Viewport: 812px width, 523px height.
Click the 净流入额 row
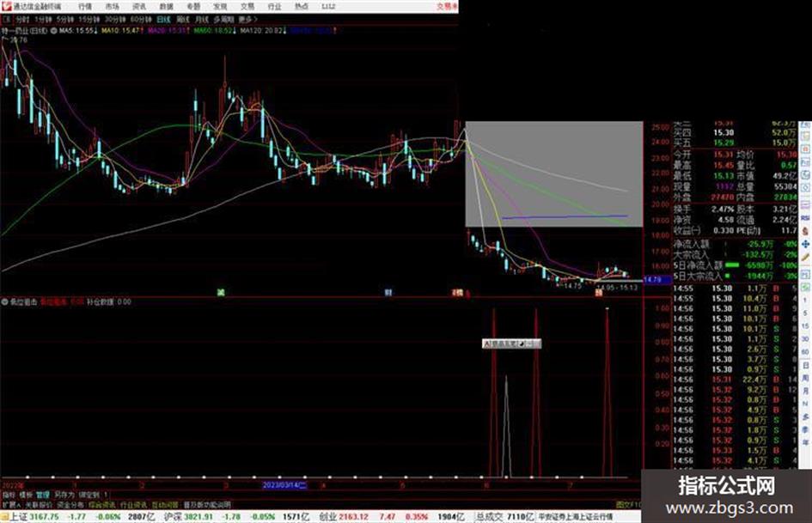pos(735,243)
